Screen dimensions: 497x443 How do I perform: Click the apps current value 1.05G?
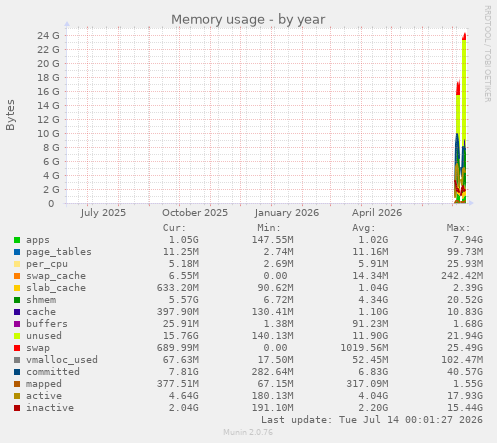184,240
